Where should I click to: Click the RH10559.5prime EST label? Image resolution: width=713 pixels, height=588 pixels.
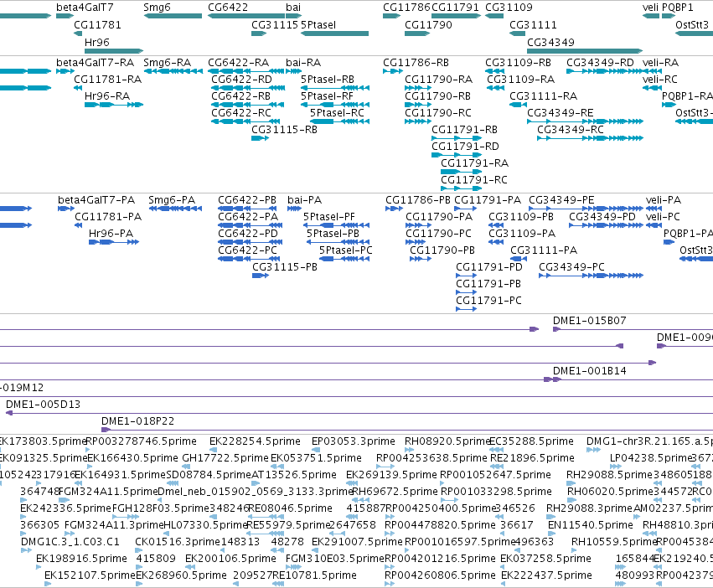click(613, 542)
